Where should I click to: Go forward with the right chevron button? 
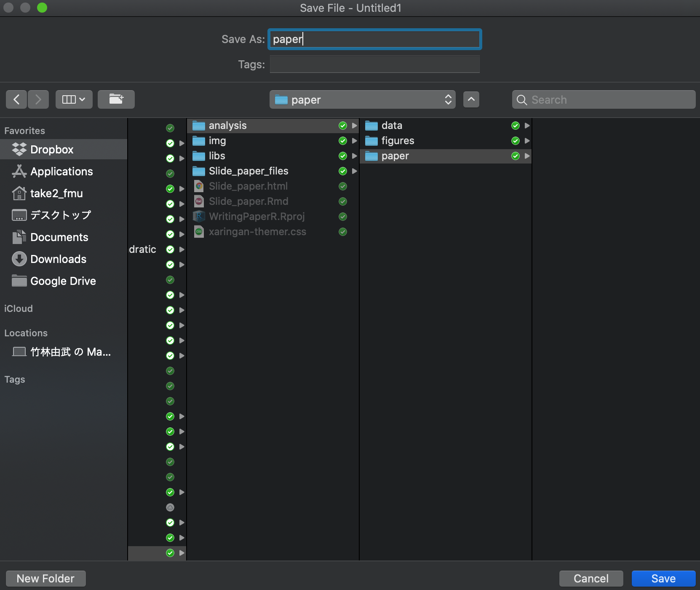38,99
